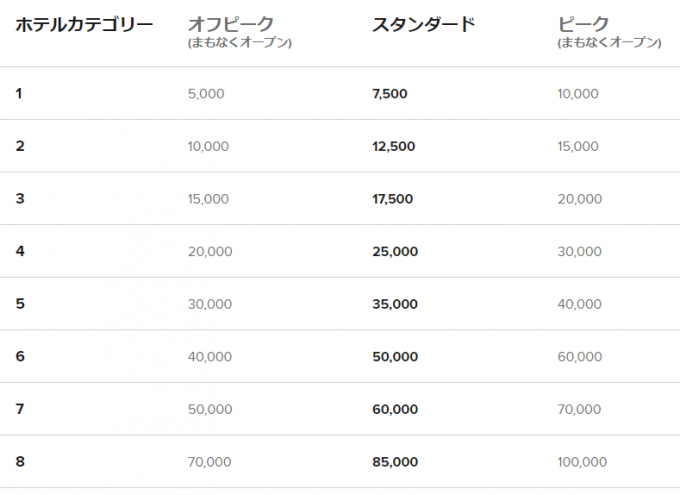Click category 3 peak value 20,000

pyautogui.click(x=580, y=199)
